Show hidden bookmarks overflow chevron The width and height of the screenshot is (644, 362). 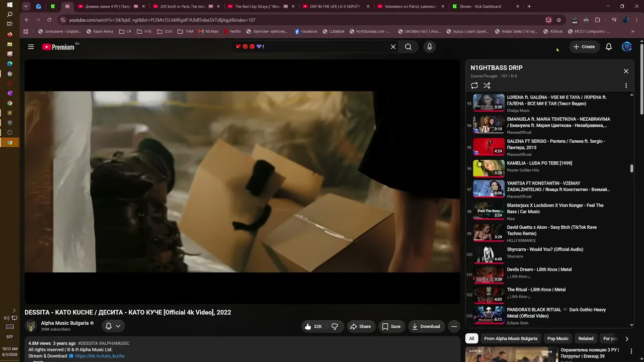632,31
